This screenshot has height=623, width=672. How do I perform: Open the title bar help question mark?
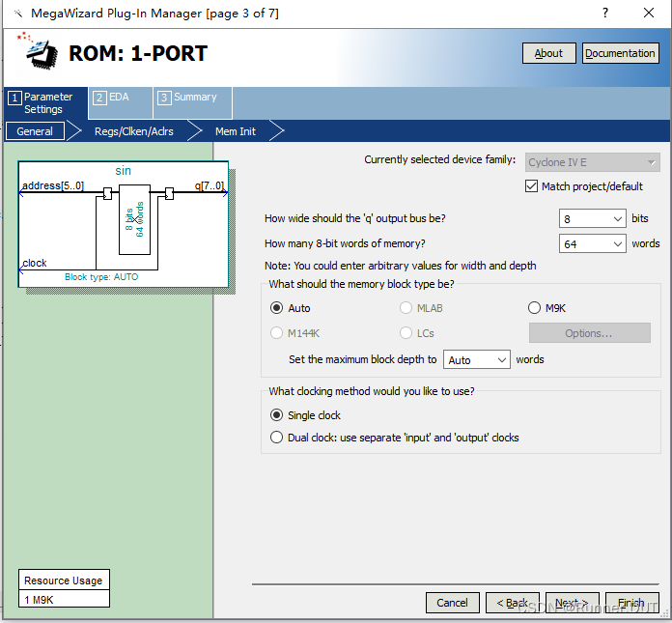604,13
